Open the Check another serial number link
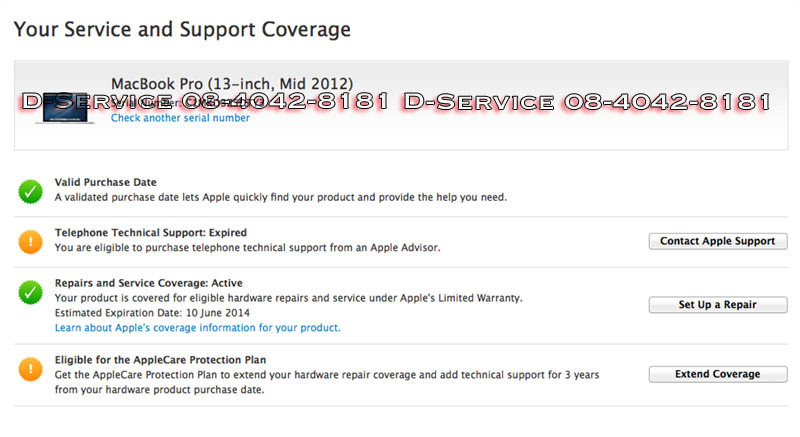The width and height of the screenshot is (800, 437). pos(180,118)
